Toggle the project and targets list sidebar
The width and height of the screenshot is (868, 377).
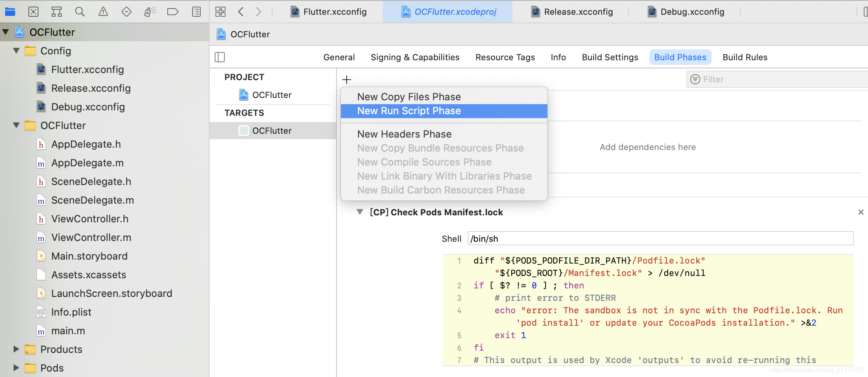click(220, 57)
